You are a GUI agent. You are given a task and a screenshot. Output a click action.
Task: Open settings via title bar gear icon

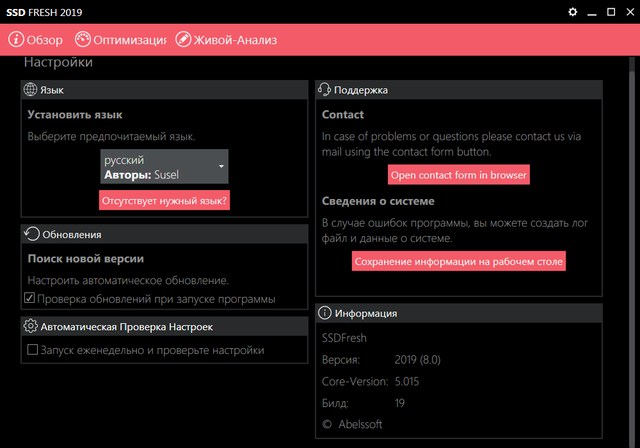pos(573,12)
